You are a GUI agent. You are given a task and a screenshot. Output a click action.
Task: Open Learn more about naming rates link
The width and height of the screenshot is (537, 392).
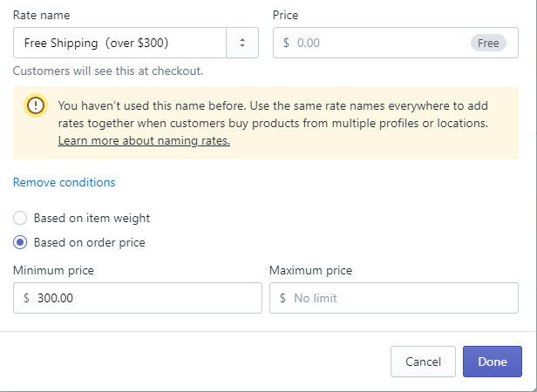coord(144,140)
